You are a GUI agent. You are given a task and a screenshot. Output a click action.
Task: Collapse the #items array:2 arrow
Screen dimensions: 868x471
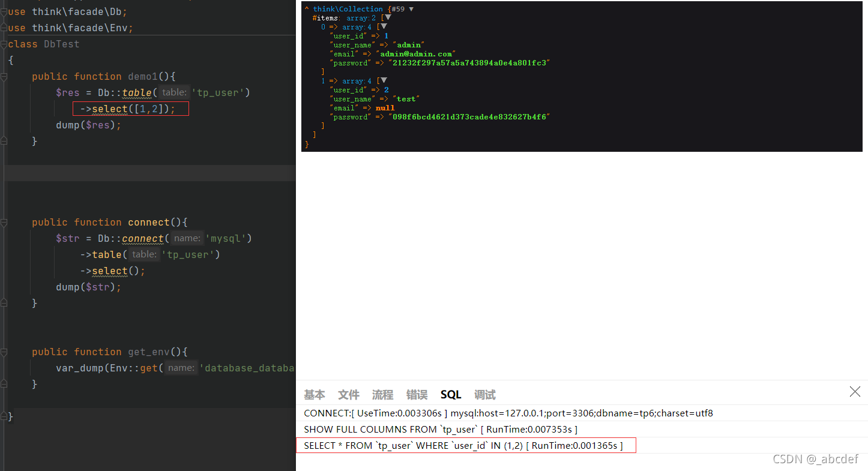click(x=388, y=18)
